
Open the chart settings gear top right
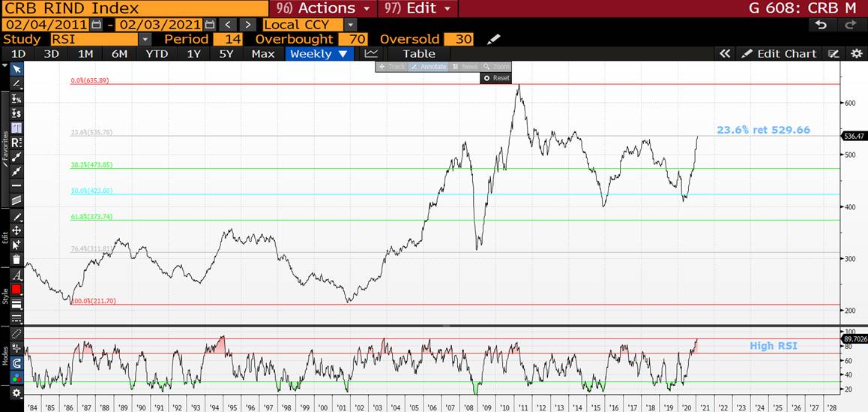[x=856, y=54]
